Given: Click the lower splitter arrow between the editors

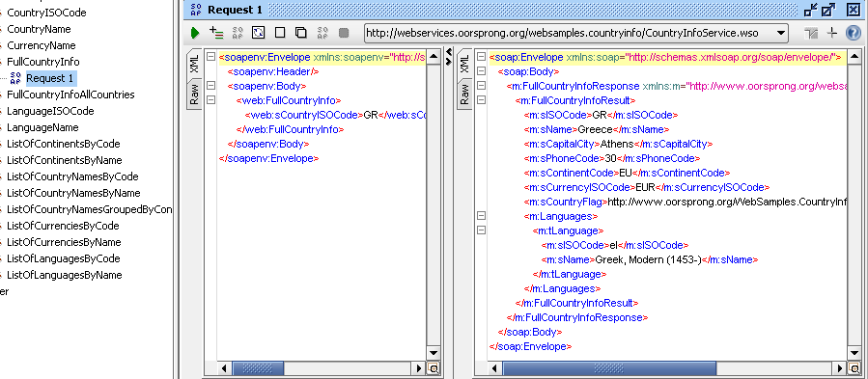Looking at the screenshot, I should point(449,61).
